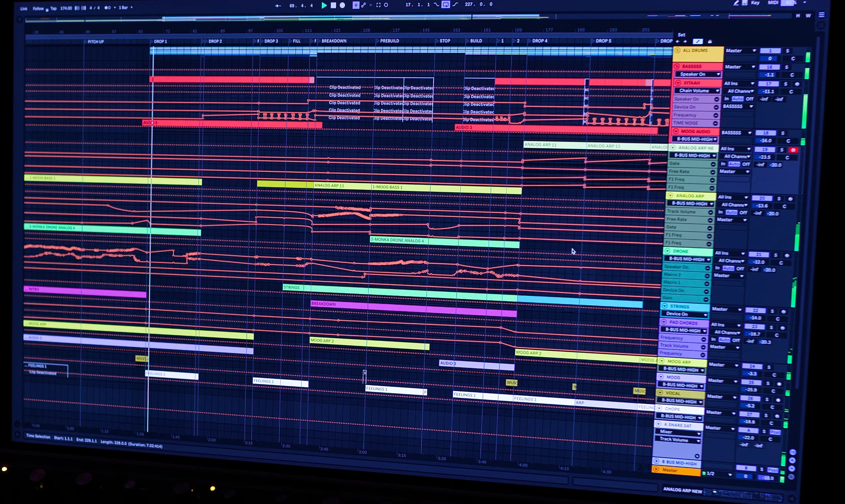Viewport: 845px width, 504px height.
Task: Jump to the BREAKDOWN locator
Action: tap(334, 41)
